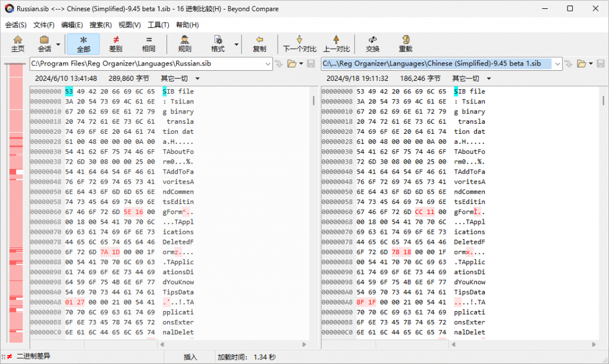609x364 pixels.
Task: Swap sides with the 交换 button
Action: [372, 44]
